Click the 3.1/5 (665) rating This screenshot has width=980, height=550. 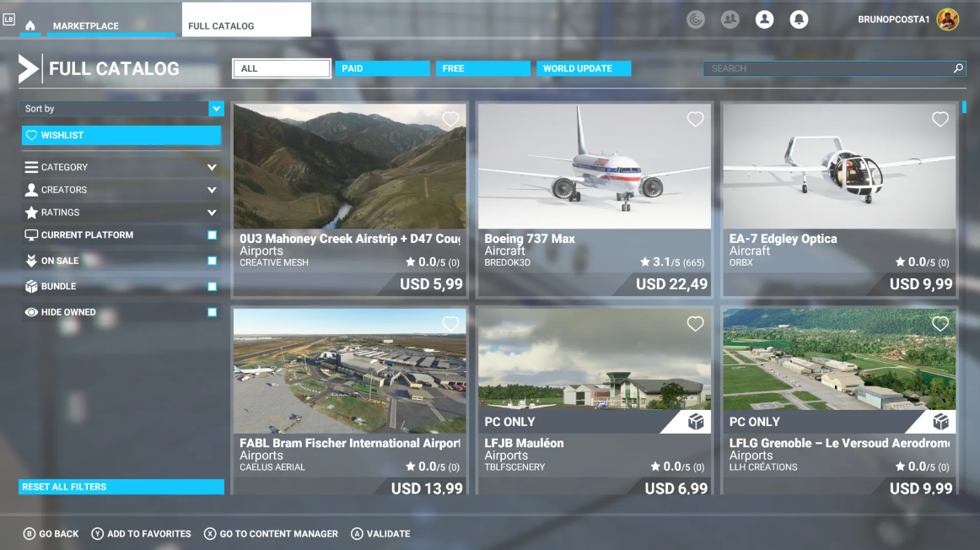tap(672, 262)
